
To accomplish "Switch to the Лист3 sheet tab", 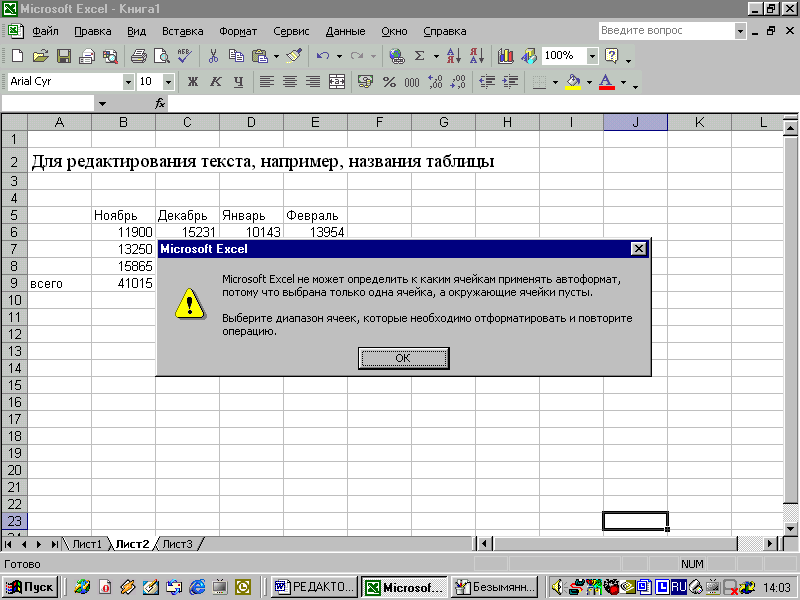I will click(178, 544).
